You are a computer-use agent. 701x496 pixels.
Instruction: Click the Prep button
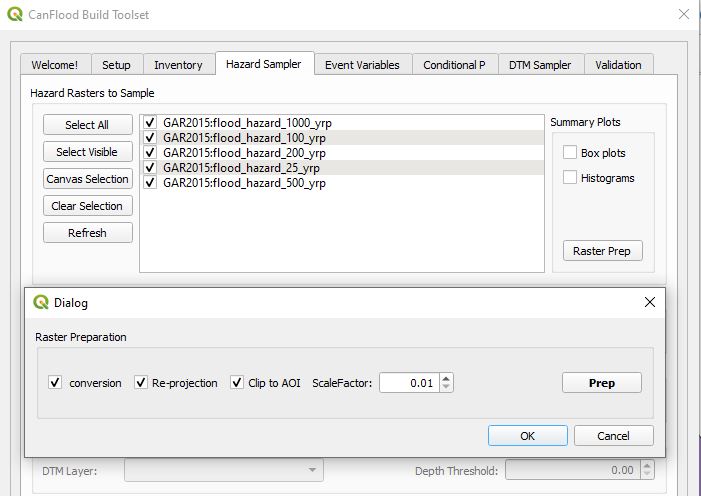click(x=602, y=383)
